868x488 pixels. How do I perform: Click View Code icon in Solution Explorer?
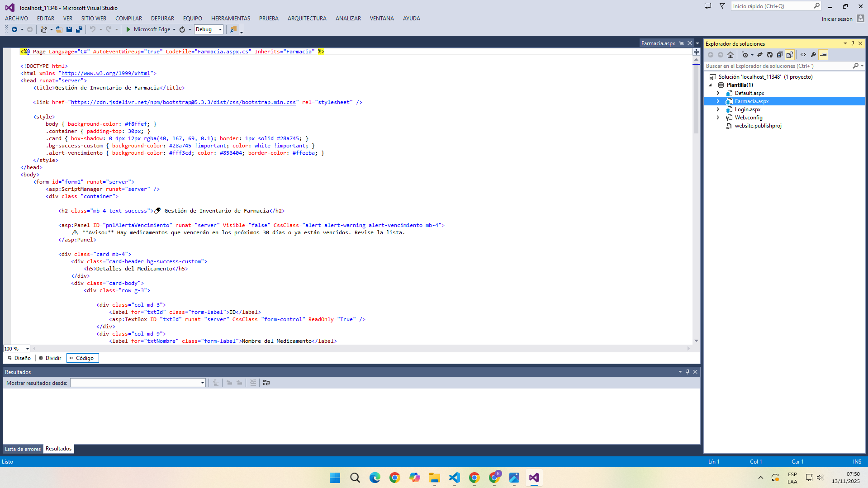pyautogui.click(x=803, y=55)
